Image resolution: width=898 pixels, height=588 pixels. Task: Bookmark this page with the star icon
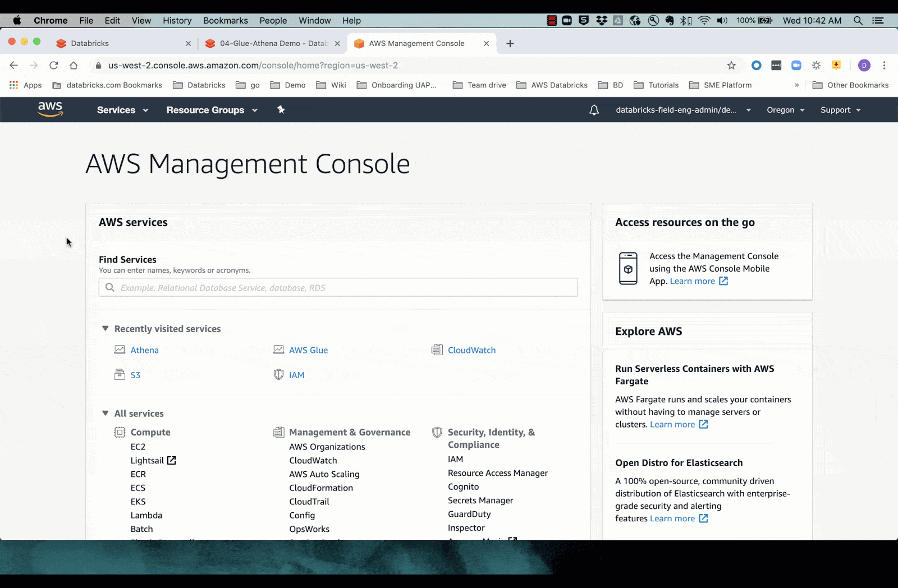[731, 66]
